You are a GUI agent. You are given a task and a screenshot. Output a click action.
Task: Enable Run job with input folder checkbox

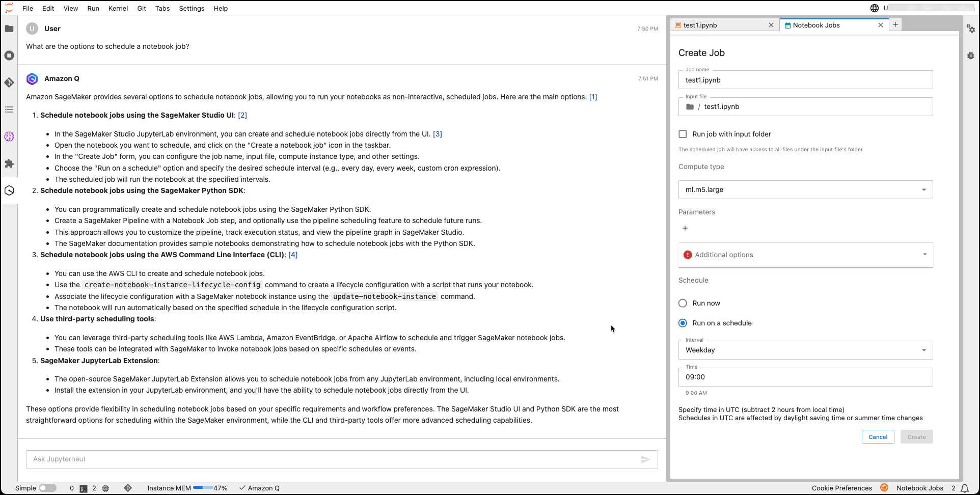coord(683,134)
